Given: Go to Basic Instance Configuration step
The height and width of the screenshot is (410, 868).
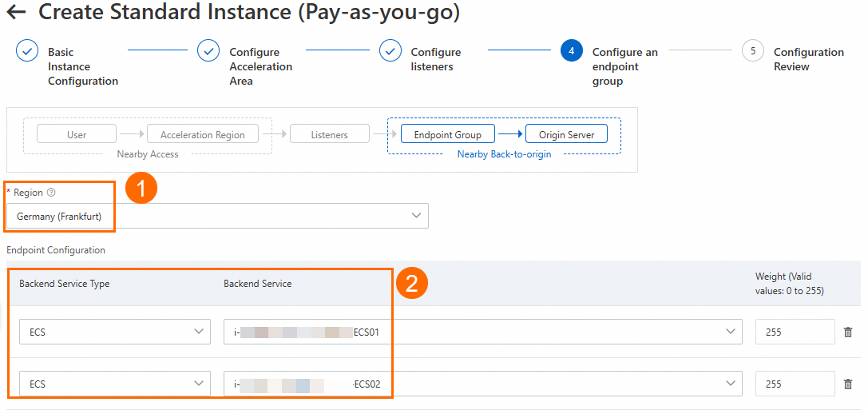Looking at the screenshot, I should [x=82, y=66].
